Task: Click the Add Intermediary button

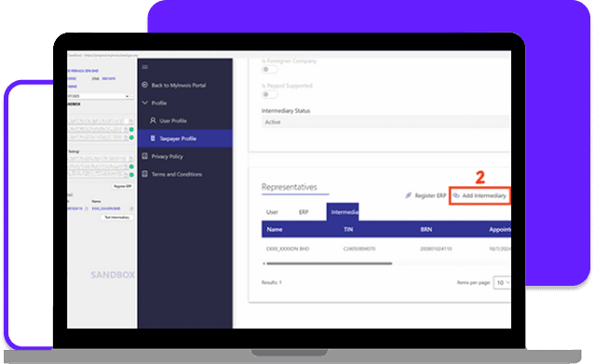Action: point(480,195)
